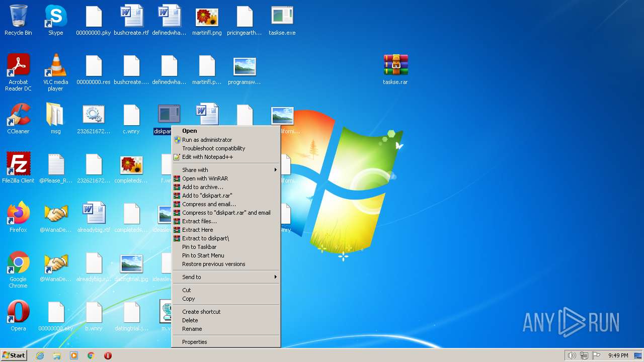Choose Troubleshoot compatibility
The height and width of the screenshot is (362, 644).
[226, 148]
